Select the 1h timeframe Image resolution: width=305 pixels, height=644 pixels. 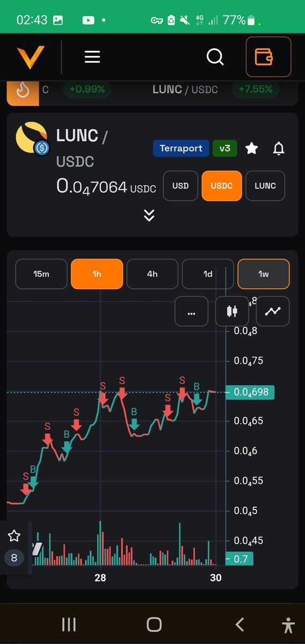tap(97, 274)
